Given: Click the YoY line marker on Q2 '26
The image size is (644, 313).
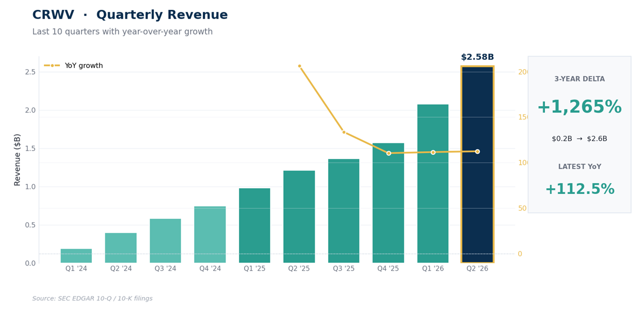Looking at the screenshot, I should point(477,152).
